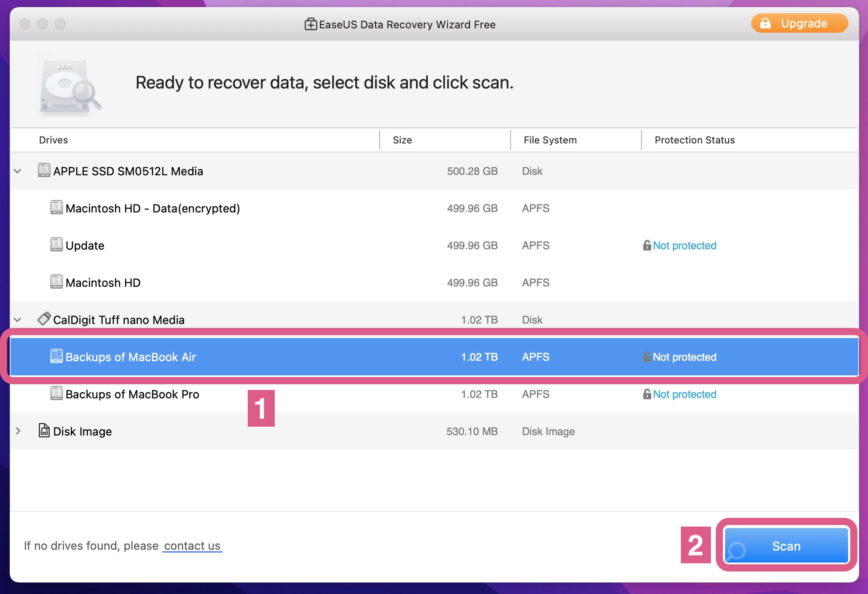Image resolution: width=868 pixels, height=594 pixels.
Task: Click the Backups of MacBook Pro volume icon
Action: point(57,393)
